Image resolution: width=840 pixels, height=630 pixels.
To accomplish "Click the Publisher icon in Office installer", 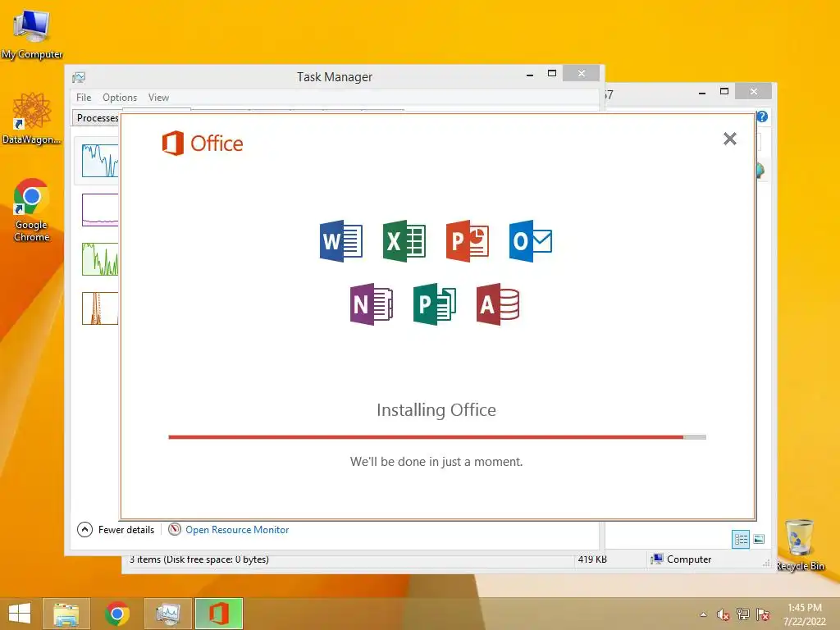I will [x=435, y=304].
